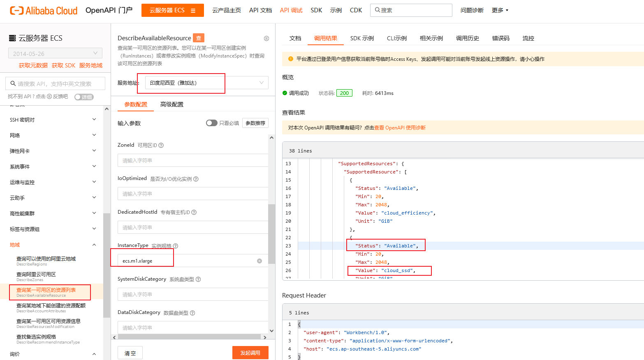Click the ZoneId input field
The width and height of the screenshot is (644, 360).
pyautogui.click(x=193, y=160)
